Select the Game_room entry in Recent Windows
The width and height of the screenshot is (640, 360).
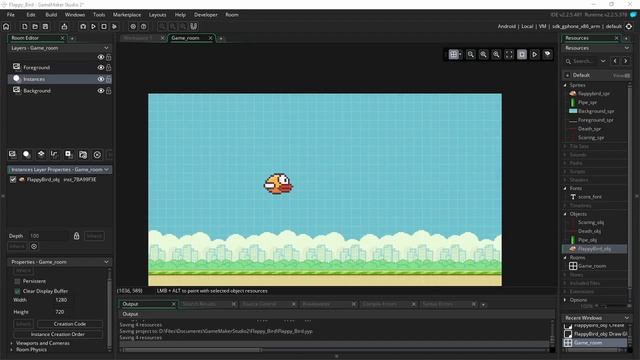pos(594,343)
